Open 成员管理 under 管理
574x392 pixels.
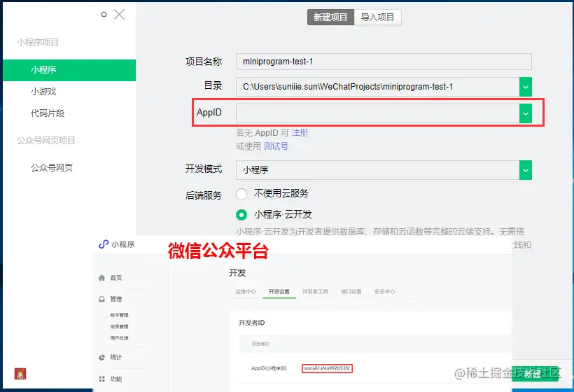[119, 326]
